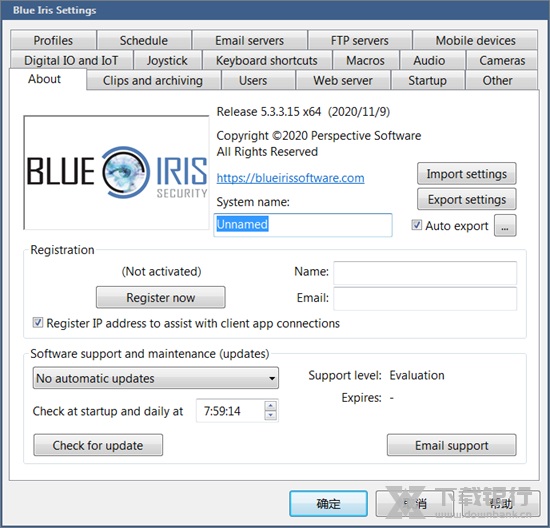This screenshot has width=550, height=528.
Task: Decrease the daily check time
Action: [x=270, y=415]
